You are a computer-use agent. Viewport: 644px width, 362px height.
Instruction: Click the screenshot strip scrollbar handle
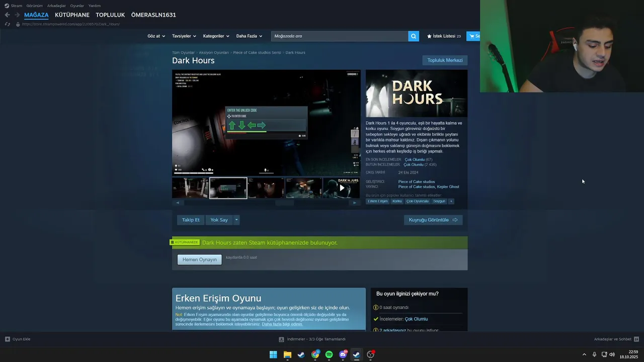(284, 203)
